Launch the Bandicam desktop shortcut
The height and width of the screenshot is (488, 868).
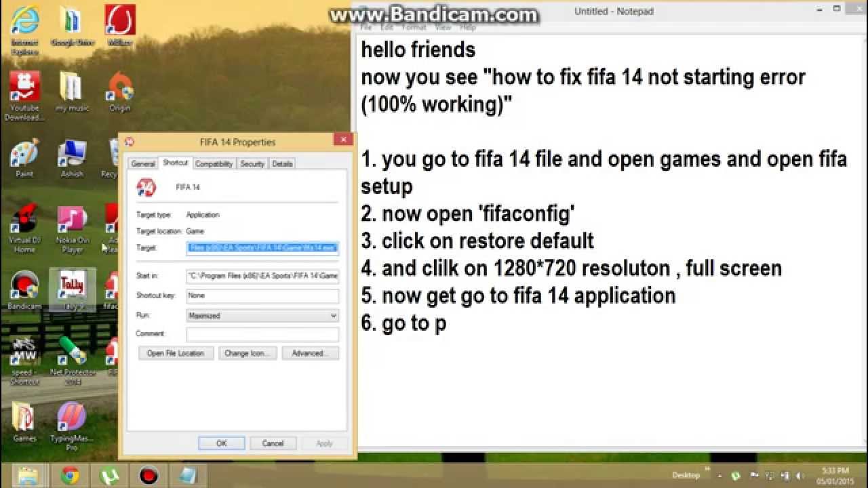coord(24,290)
